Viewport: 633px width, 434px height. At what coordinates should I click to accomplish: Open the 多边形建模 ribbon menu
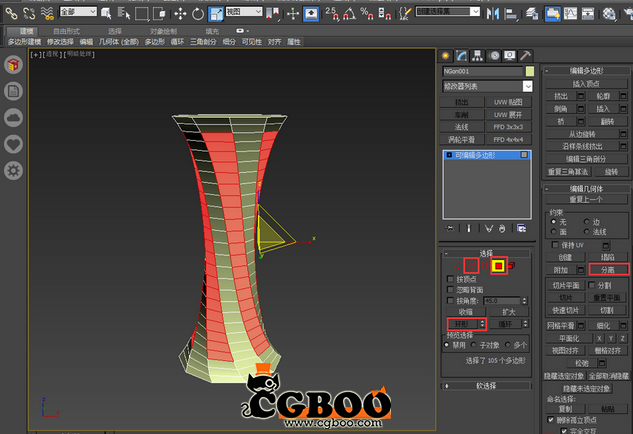(25, 43)
